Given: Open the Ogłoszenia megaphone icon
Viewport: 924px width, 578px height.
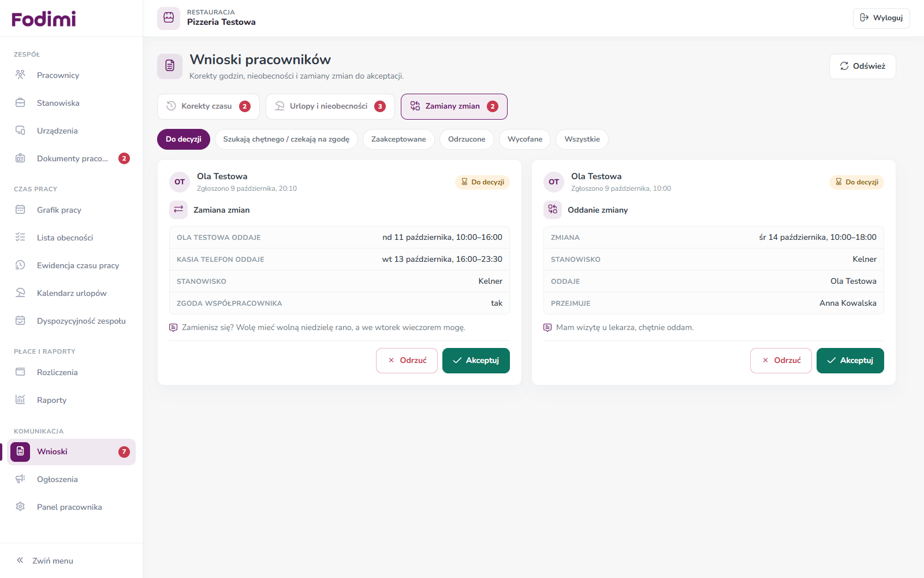Looking at the screenshot, I should pyautogui.click(x=20, y=479).
